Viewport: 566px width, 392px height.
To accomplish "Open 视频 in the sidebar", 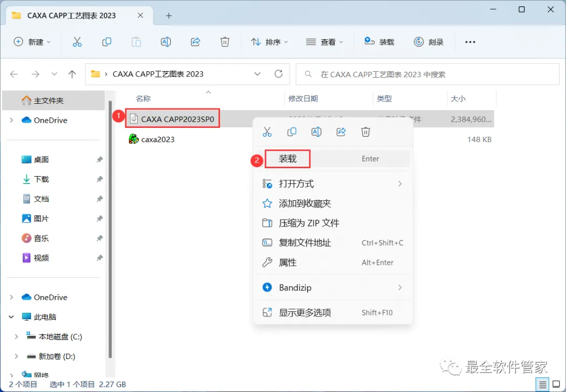I will [41, 258].
